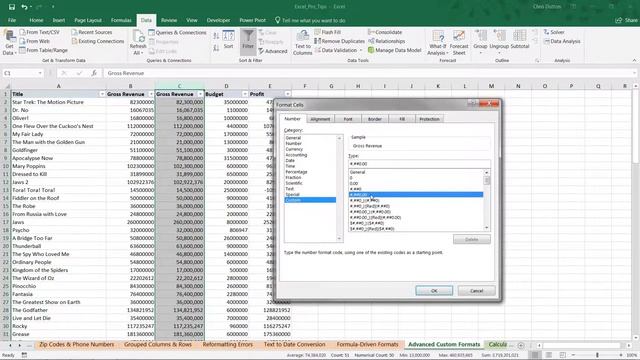Import data From Text/CSV
Viewport: 640px width, 360px height.
tap(39, 32)
